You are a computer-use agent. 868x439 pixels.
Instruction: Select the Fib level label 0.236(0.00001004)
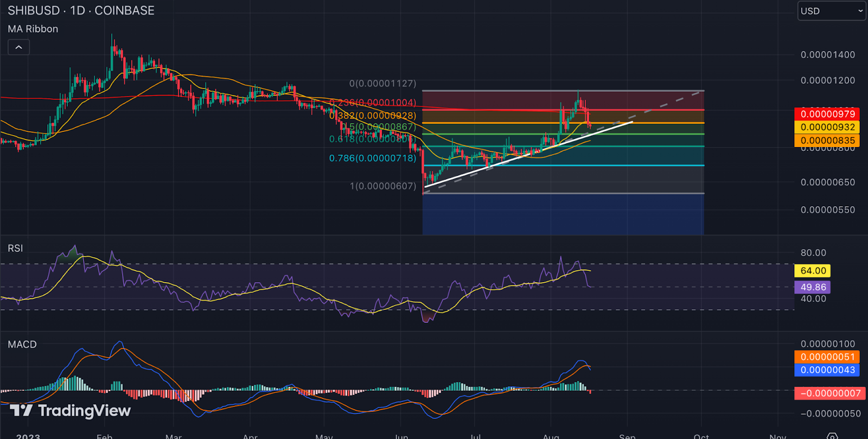pyautogui.click(x=373, y=103)
